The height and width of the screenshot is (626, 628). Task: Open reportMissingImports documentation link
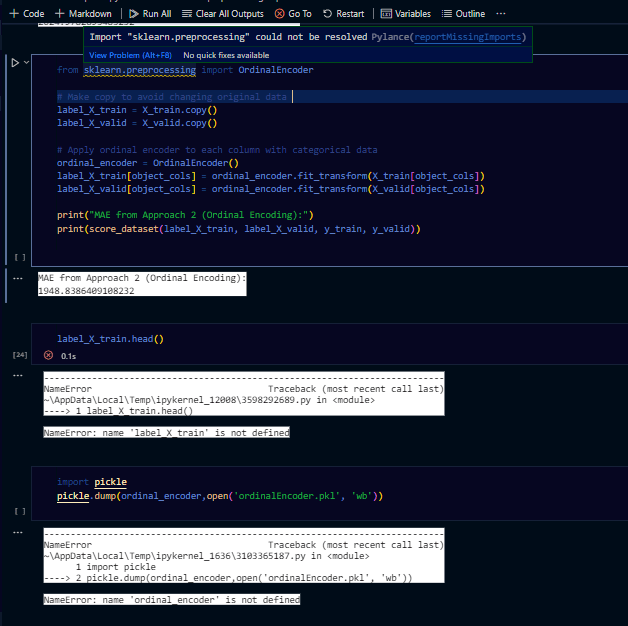[468, 37]
